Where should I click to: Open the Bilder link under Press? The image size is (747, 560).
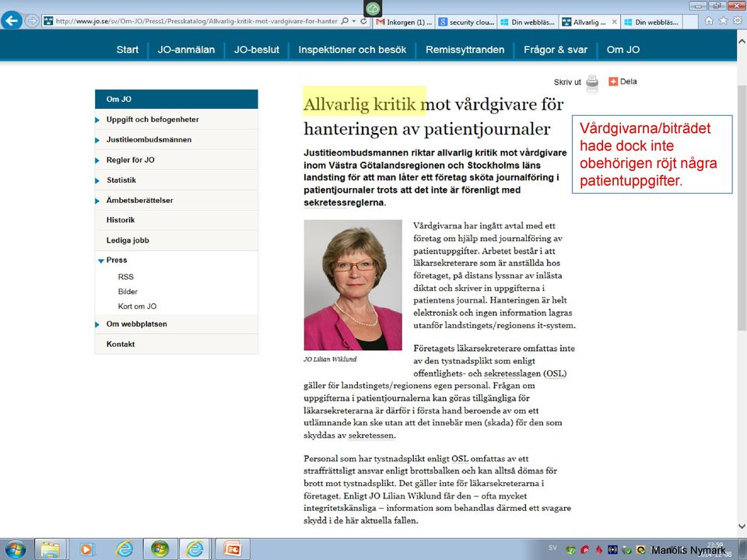(x=128, y=292)
